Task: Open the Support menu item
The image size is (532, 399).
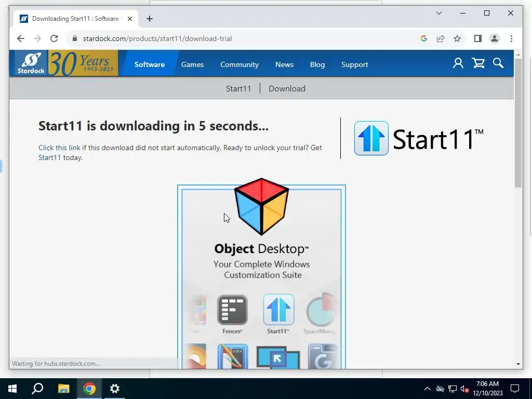Action: tap(354, 64)
